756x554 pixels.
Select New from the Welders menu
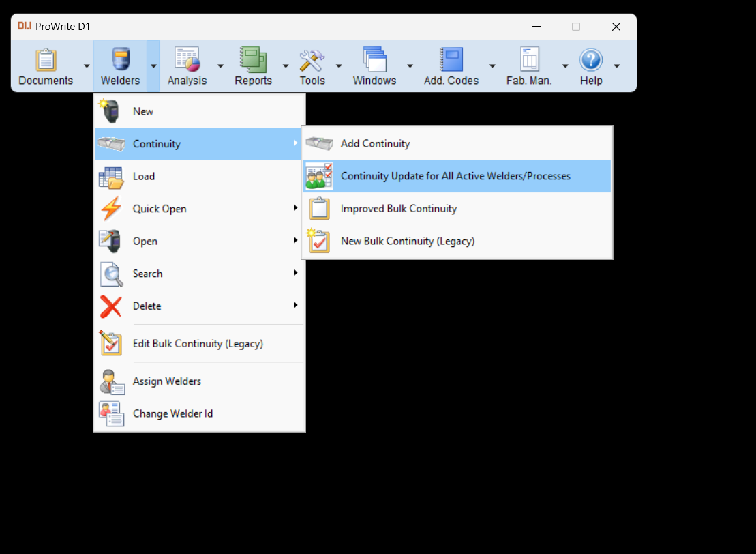(200, 111)
